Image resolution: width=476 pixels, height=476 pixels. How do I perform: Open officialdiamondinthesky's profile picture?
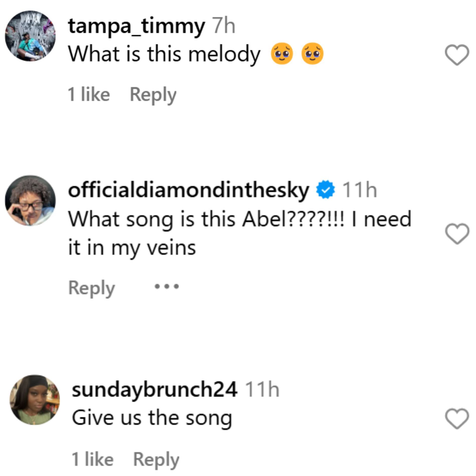(x=30, y=200)
